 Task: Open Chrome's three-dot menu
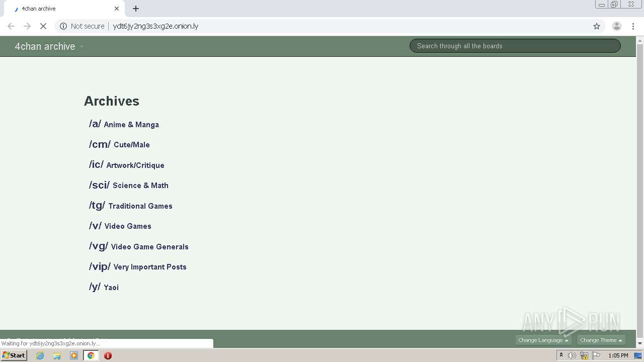(x=633, y=26)
